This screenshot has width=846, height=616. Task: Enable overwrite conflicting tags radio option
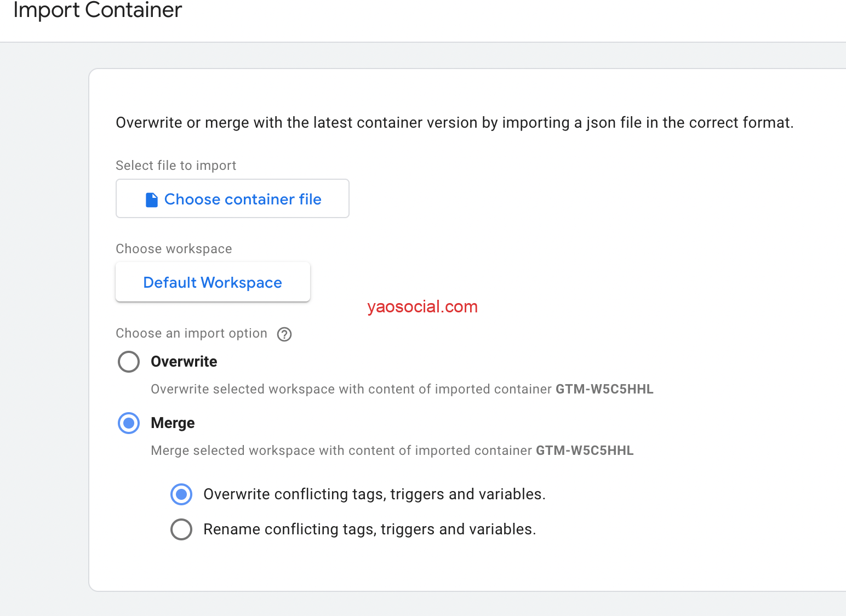[x=181, y=494]
